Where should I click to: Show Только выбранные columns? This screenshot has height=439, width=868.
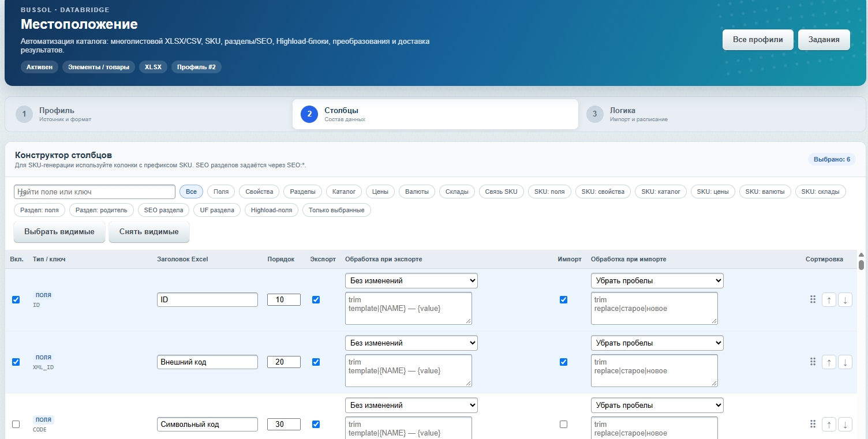point(336,210)
